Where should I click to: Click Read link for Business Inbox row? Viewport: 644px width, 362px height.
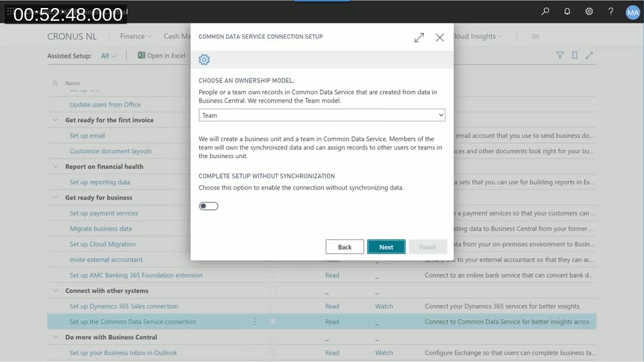click(x=332, y=353)
